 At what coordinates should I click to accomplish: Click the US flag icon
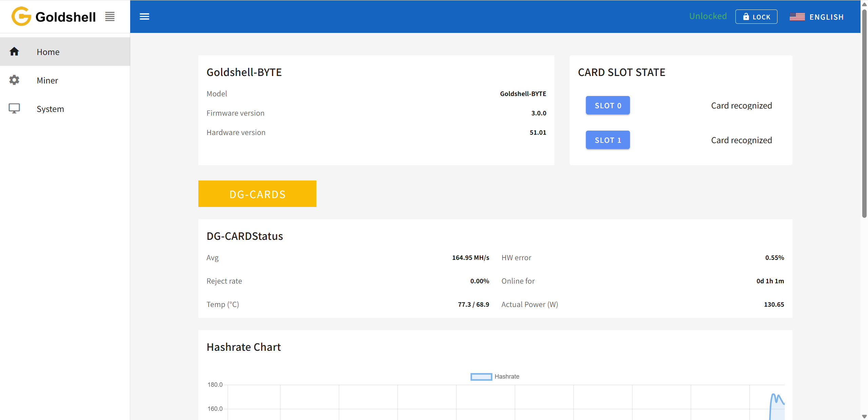[797, 17]
